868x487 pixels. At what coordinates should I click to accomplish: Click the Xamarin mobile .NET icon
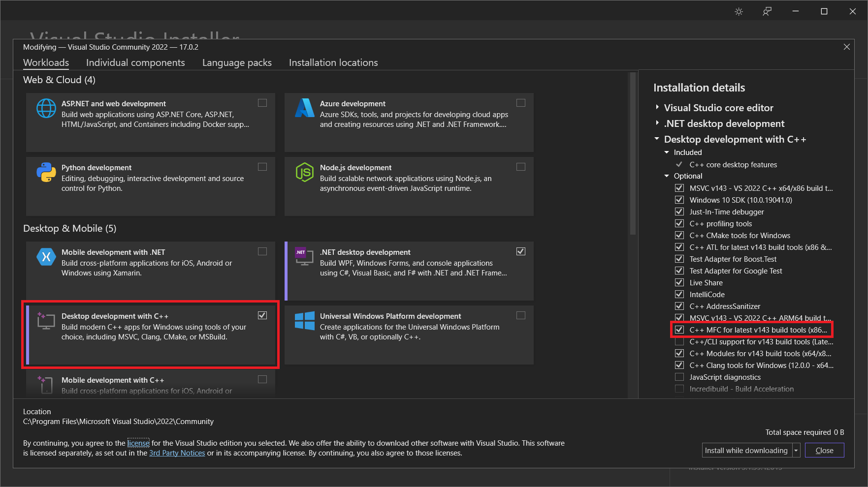coord(46,256)
